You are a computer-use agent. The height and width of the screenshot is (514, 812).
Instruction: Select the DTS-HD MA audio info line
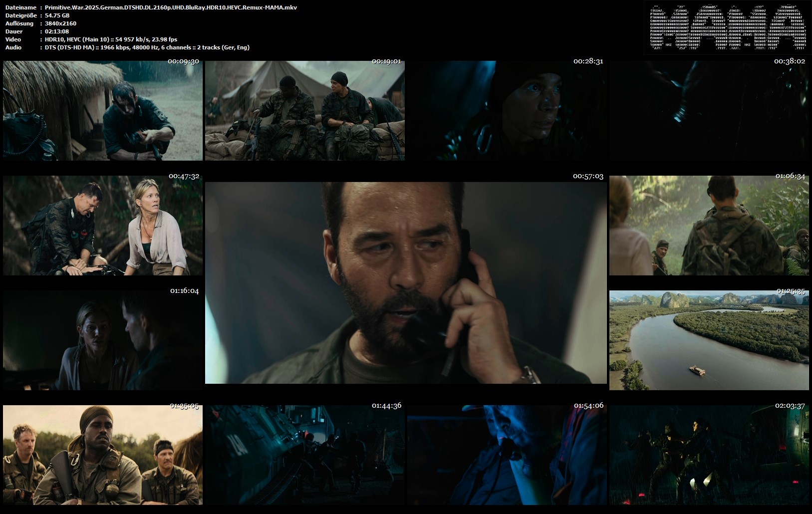click(x=147, y=47)
